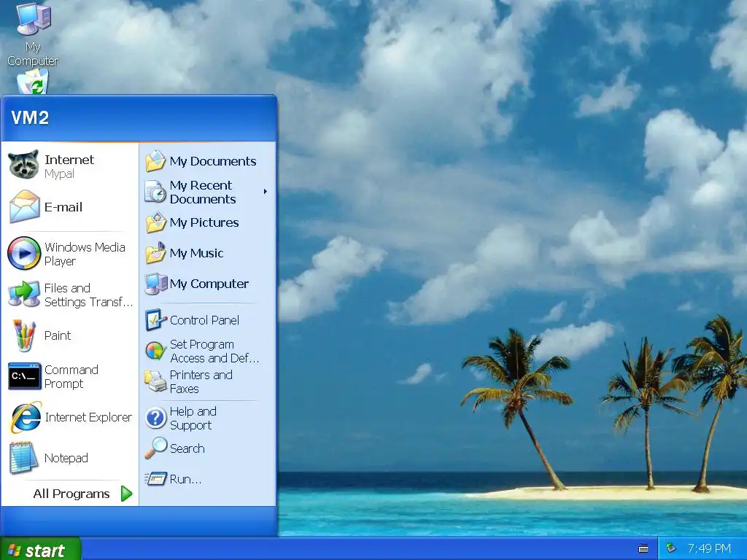Screen dimensions: 747x560
Task: Click the E-mail text label
Action: pyautogui.click(x=63, y=207)
